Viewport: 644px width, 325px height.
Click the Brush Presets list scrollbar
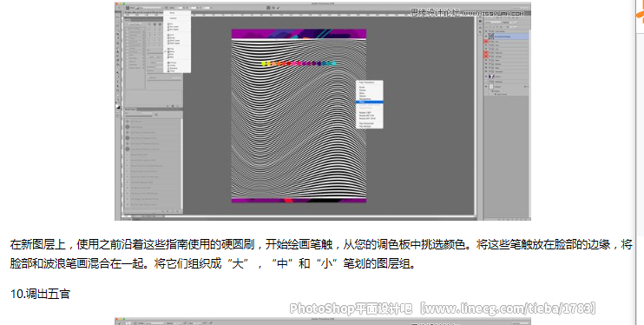pos(181,164)
